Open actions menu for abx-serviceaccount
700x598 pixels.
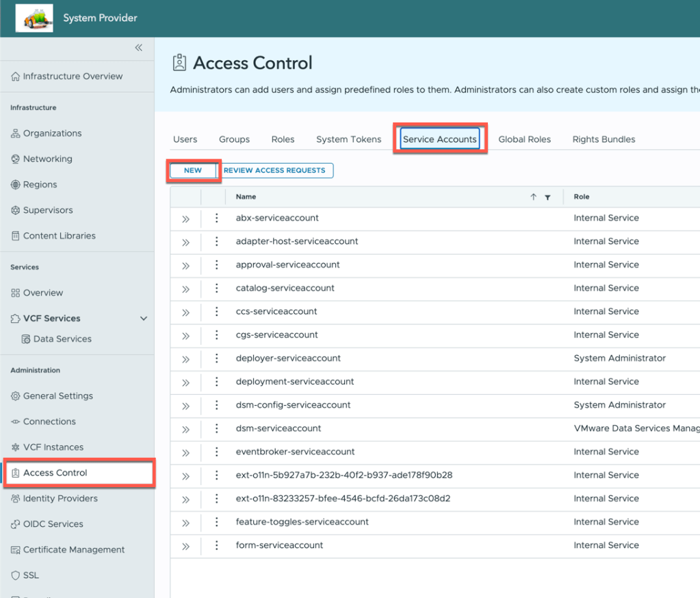(216, 218)
